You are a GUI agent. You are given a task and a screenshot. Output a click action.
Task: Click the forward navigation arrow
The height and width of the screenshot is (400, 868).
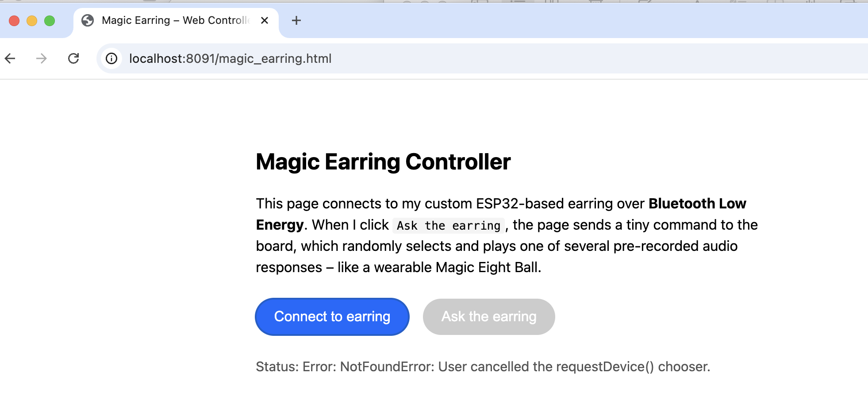tap(42, 58)
